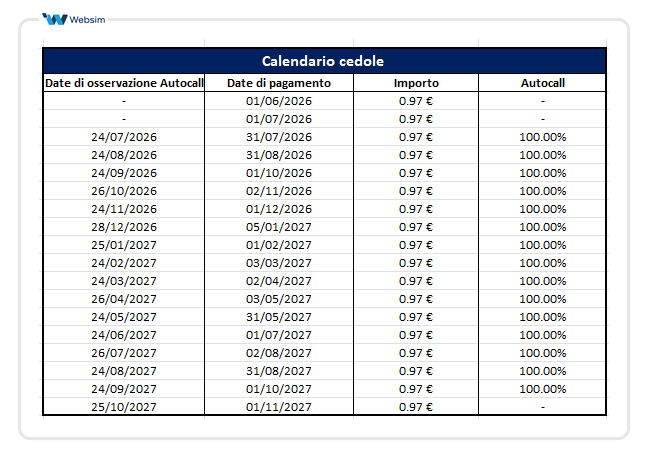Screen dimensions: 648x458
Task: Click payment date 03/03/2027 cell
Action: (x=279, y=263)
